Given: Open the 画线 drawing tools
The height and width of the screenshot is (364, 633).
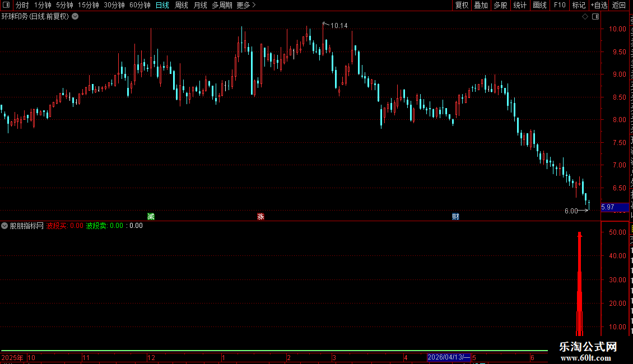Looking at the screenshot, I should click(x=540, y=5).
